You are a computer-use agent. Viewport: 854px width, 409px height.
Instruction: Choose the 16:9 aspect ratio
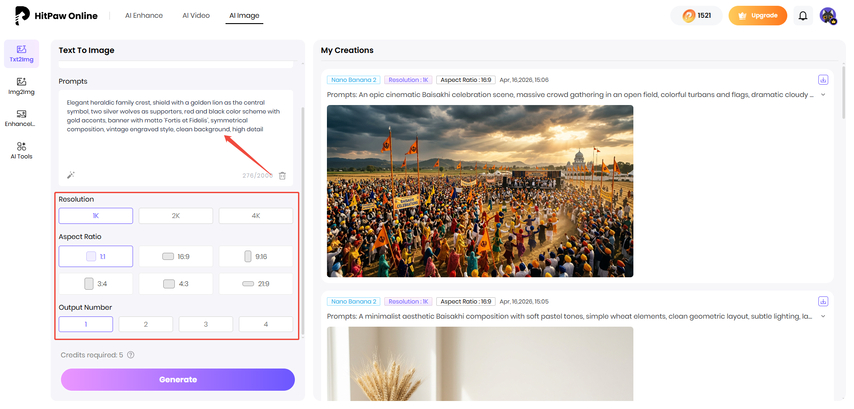point(175,256)
